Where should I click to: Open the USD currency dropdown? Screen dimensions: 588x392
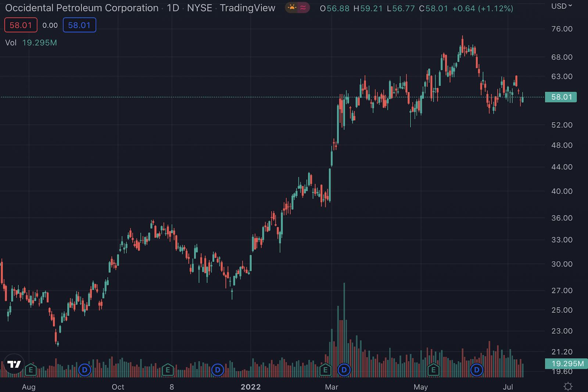click(x=562, y=6)
